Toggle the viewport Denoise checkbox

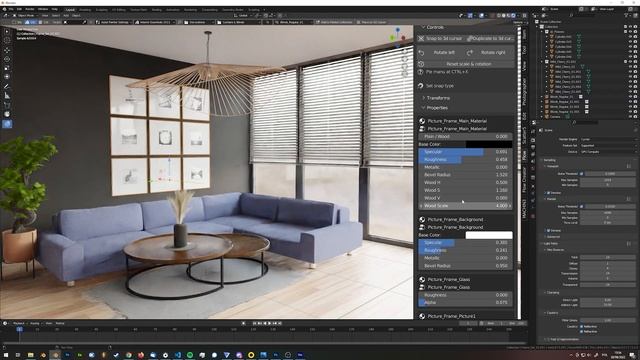coord(548,192)
